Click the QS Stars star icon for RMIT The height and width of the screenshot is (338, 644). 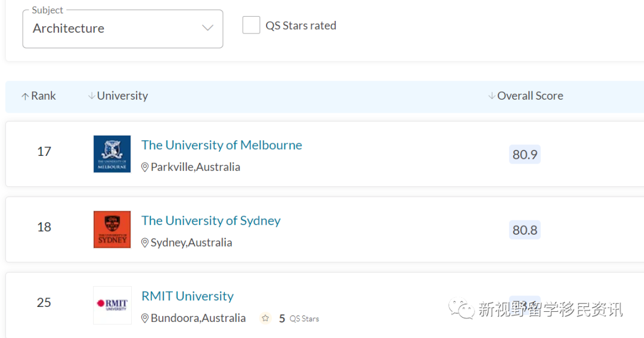(265, 318)
